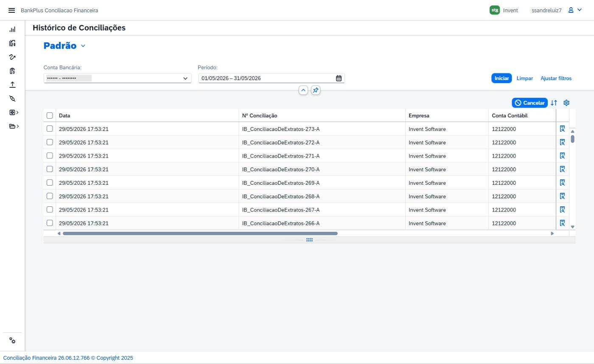Open the user profile menu for ssandreluiz7

(x=575, y=10)
